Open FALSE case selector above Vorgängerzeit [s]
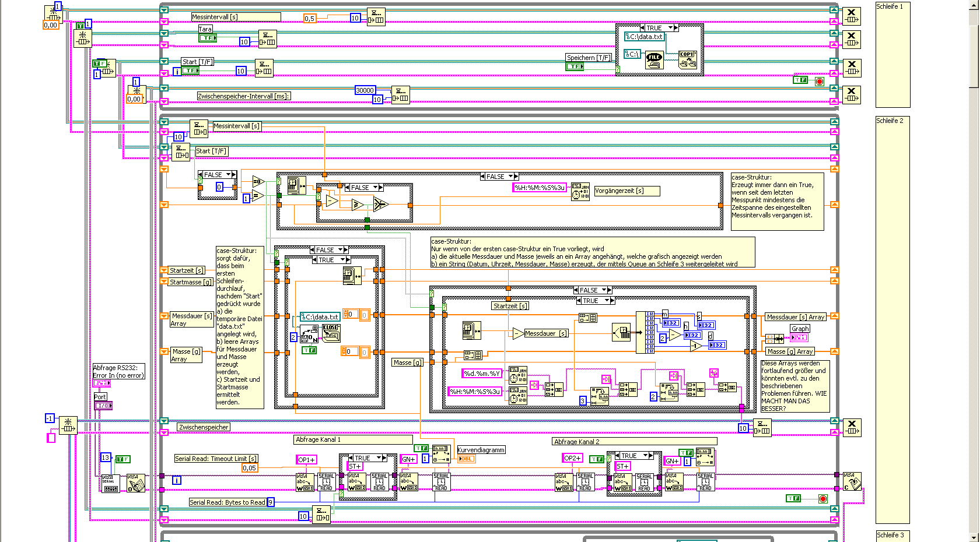The image size is (980, 542). (x=499, y=177)
